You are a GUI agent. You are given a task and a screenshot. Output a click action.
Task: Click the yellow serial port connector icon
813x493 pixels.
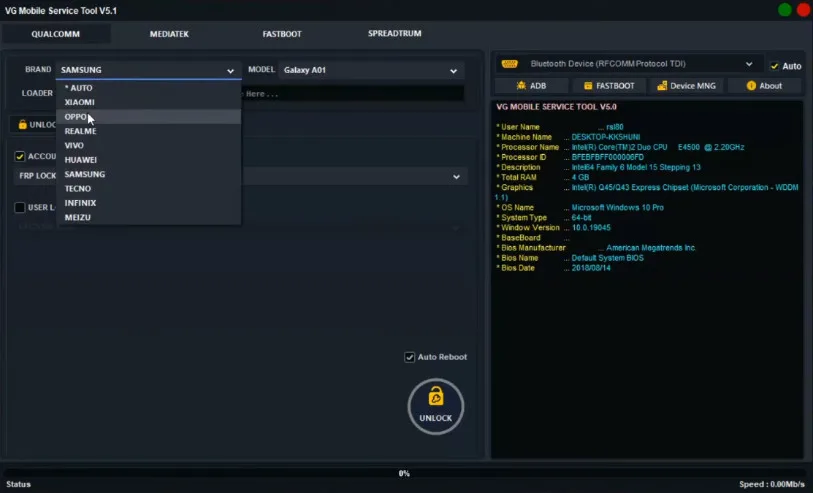tap(509, 64)
